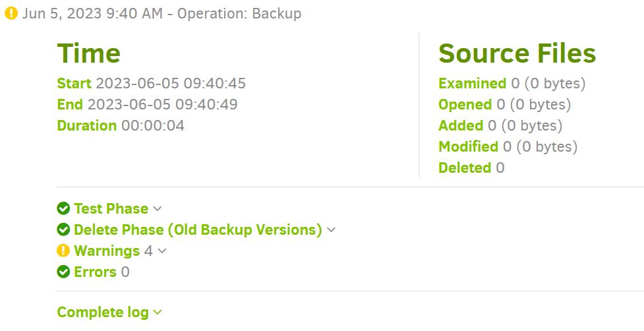The height and width of the screenshot is (331, 644).
Task: Click yellow exclamation icon next to Warnings
Action: coord(63,251)
